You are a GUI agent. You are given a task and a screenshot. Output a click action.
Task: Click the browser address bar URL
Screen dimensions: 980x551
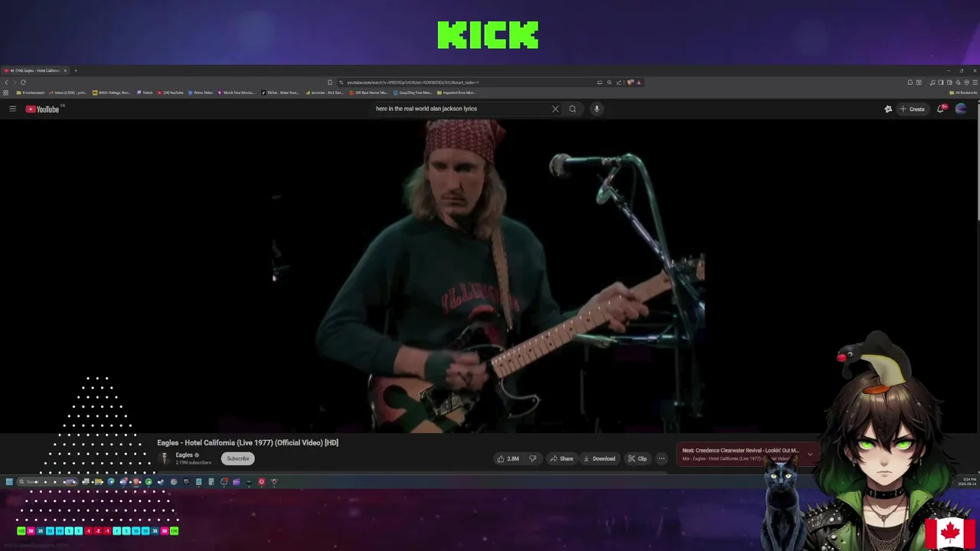[x=413, y=83]
